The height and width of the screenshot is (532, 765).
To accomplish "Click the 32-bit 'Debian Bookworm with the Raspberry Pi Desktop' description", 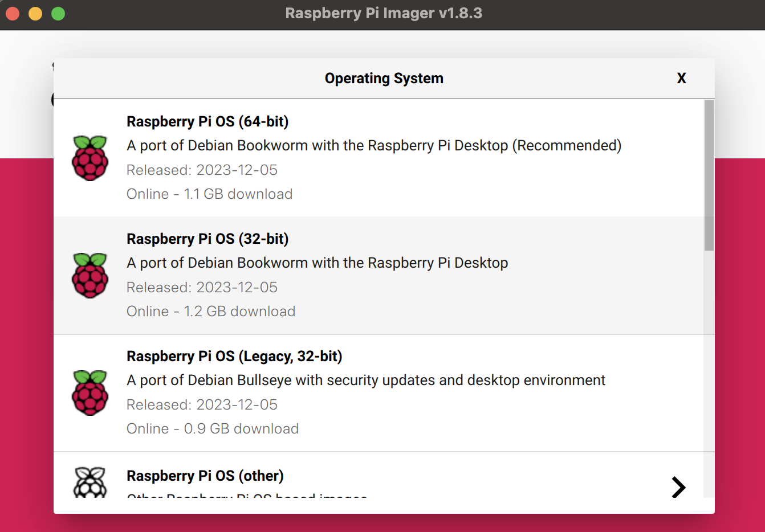I will coord(318,263).
